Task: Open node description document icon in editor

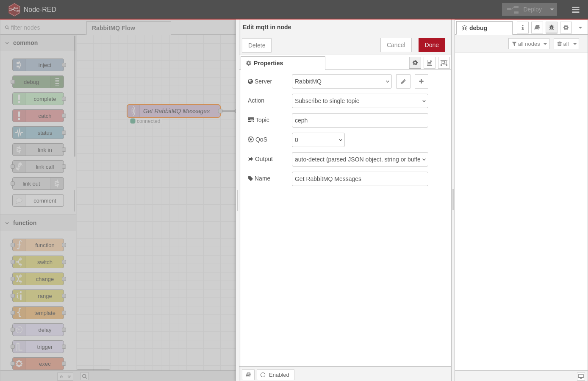Action: point(429,63)
